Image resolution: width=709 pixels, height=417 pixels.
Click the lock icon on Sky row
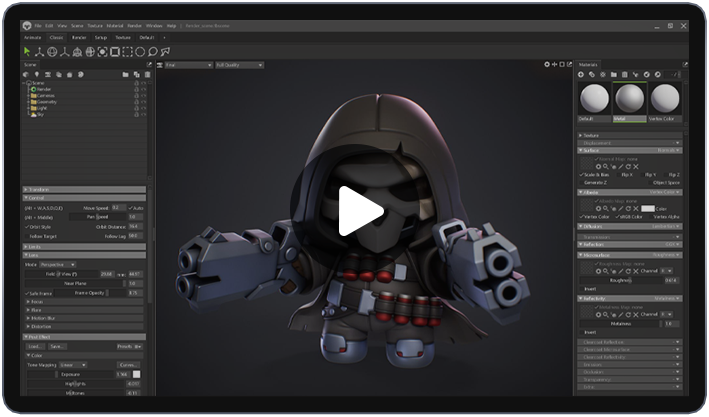[137, 114]
